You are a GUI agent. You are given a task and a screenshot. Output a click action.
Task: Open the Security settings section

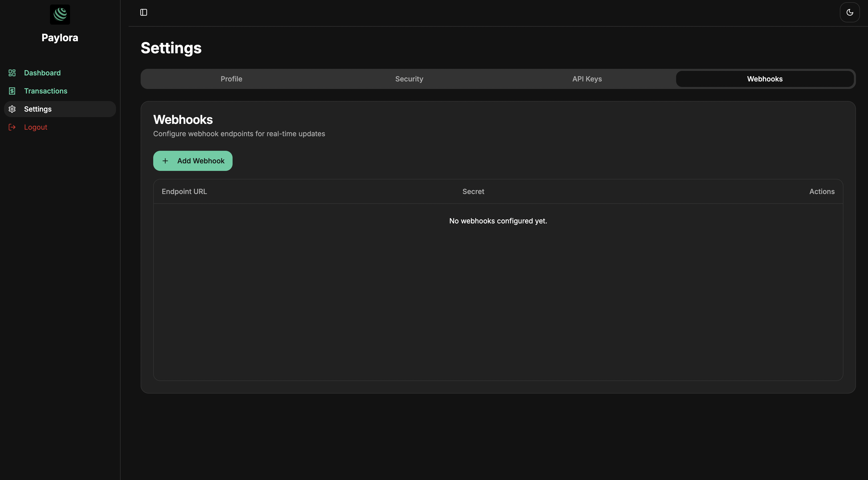pyautogui.click(x=409, y=79)
